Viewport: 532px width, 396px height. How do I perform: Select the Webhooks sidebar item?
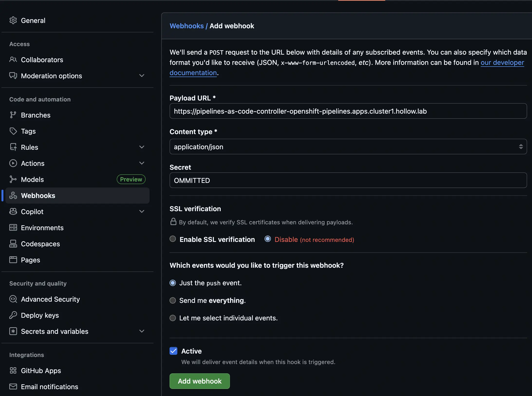pyautogui.click(x=77, y=195)
